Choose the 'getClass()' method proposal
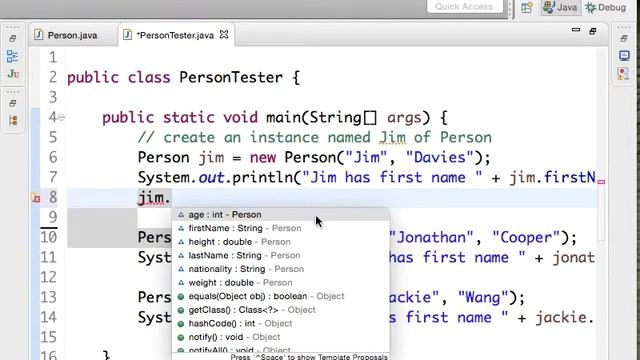Viewport: 640px width, 360px height. click(x=281, y=310)
